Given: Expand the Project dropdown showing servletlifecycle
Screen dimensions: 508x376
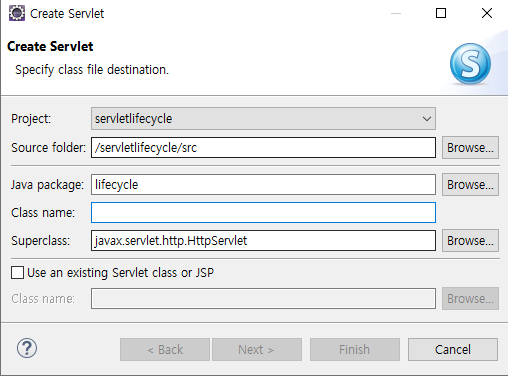Looking at the screenshot, I should (263, 119).
